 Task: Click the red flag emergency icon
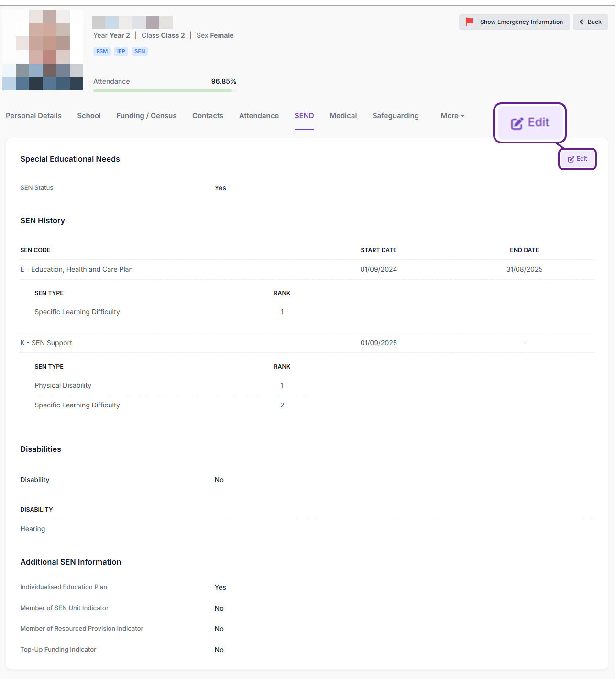point(469,22)
